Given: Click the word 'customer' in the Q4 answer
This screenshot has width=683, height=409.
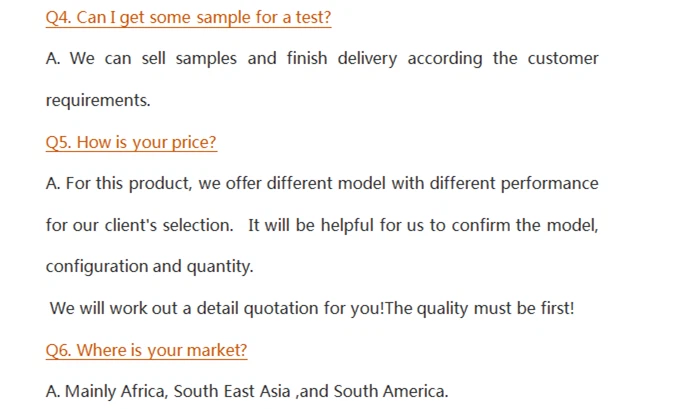Looking at the screenshot, I should click(x=563, y=59).
